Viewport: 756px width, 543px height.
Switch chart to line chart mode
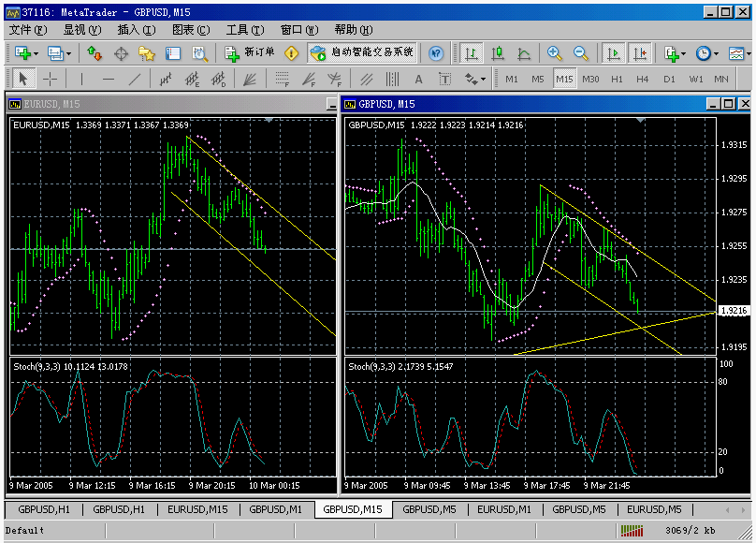(524, 53)
